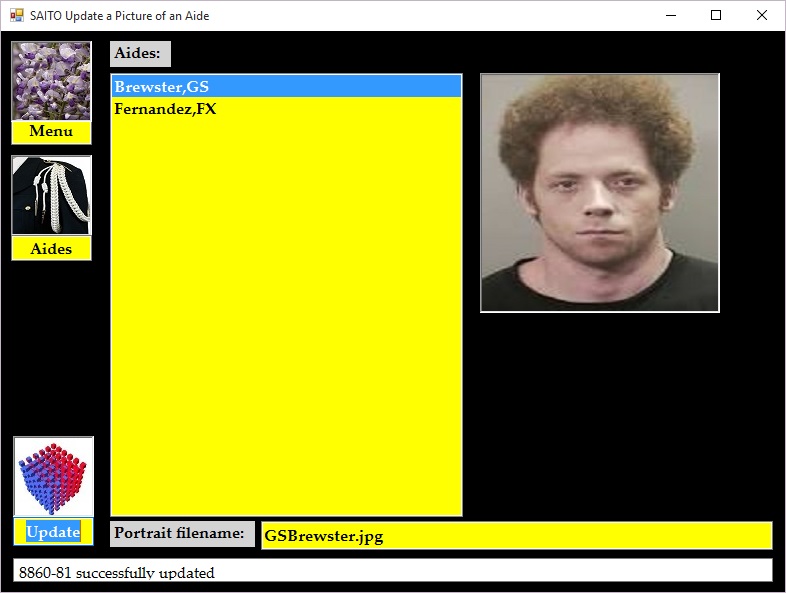
Task: Select Brewster,GS in the Aides list
Action: [286, 87]
